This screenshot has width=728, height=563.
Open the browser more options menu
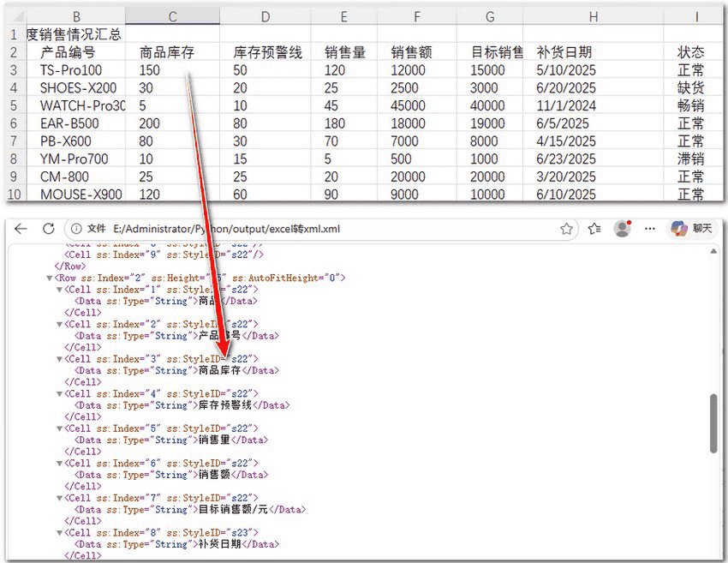(x=650, y=229)
